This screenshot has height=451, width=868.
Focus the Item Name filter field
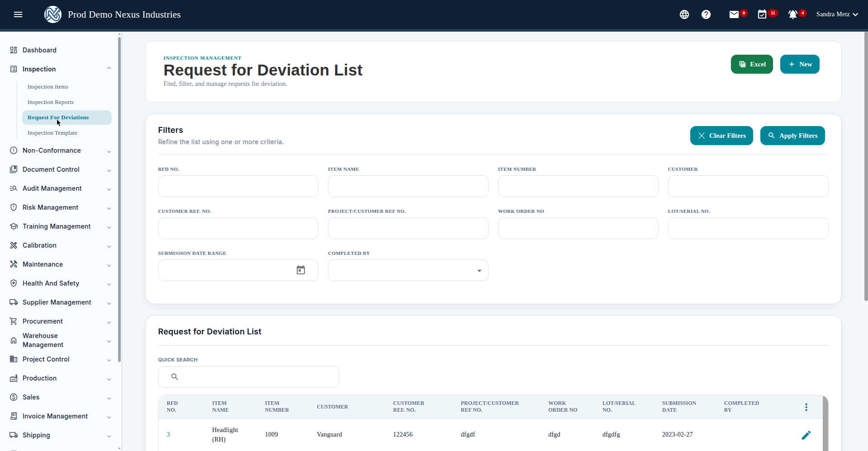point(408,186)
